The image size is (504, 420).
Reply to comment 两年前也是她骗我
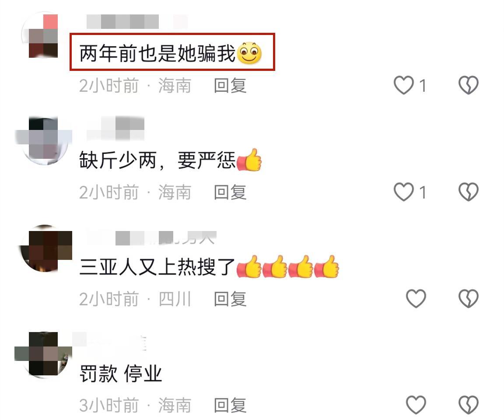pyautogui.click(x=230, y=86)
